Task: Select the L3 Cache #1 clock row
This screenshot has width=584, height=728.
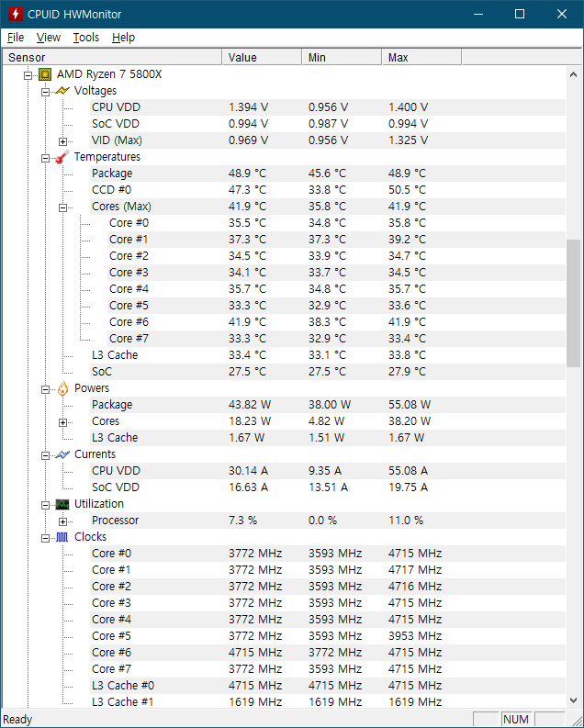Action: [x=328, y=702]
